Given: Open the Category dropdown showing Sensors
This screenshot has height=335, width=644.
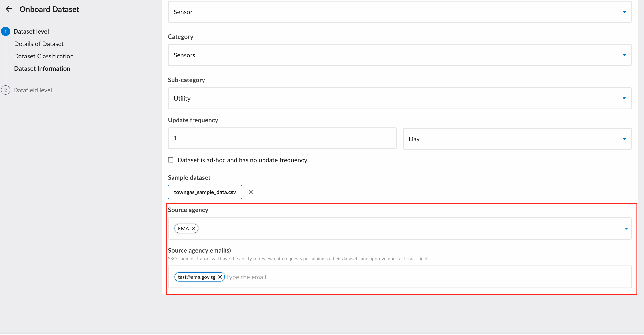Looking at the screenshot, I should (400, 55).
